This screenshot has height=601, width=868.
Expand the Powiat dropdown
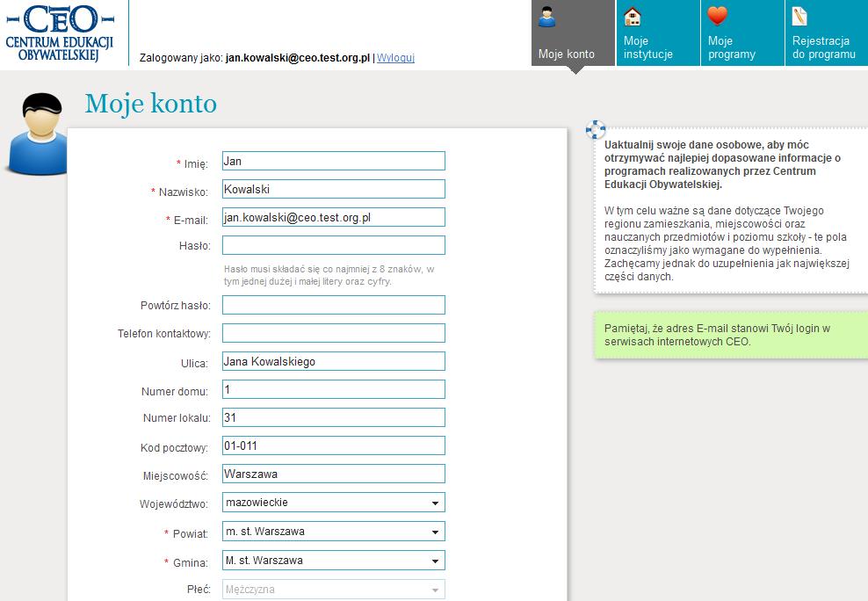coord(334,532)
